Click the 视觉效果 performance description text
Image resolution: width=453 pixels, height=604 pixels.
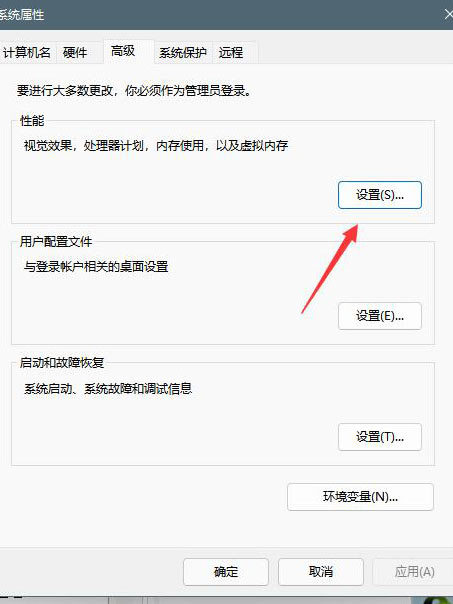156,146
